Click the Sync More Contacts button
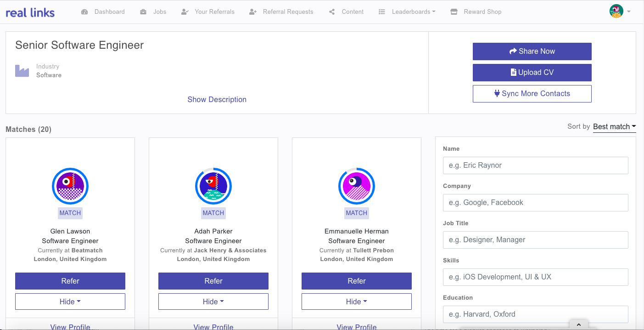This screenshot has width=644, height=330. coord(532,94)
